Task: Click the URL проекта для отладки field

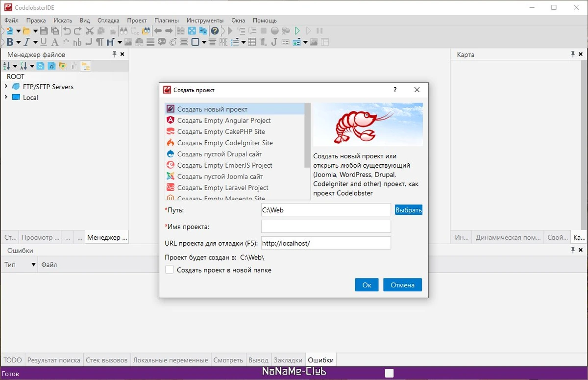Action: tap(326, 243)
